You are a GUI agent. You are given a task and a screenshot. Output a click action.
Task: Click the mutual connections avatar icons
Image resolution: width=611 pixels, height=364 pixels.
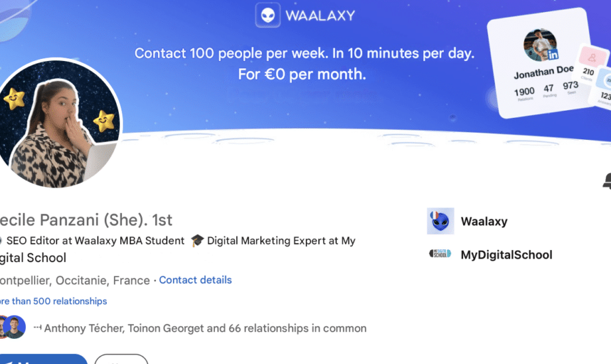(x=12, y=328)
